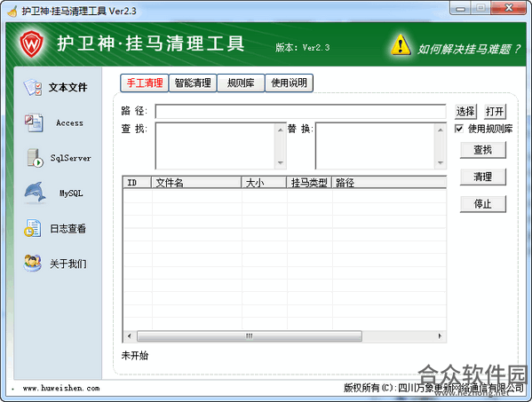Visit the www.huweishen.com link
Viewport: 532px width, 402px height.
61,389
